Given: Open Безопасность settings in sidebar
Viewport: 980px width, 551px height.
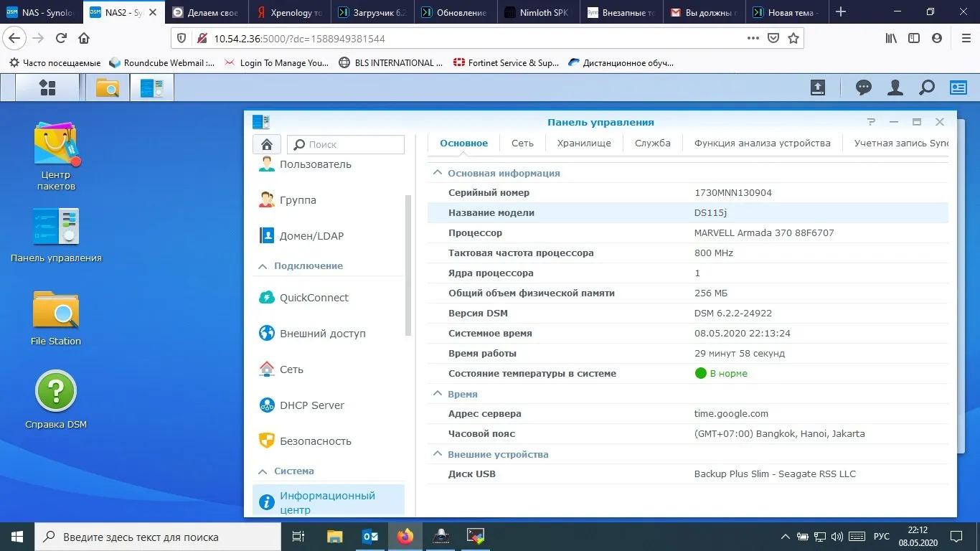Looking at the screenshot, I should [329, 441].
